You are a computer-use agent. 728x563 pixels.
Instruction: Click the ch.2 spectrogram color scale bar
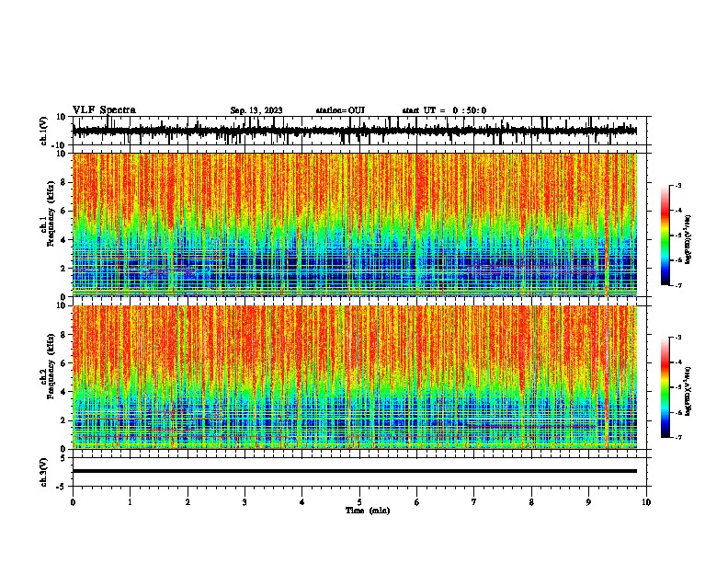tap(665, 387)
